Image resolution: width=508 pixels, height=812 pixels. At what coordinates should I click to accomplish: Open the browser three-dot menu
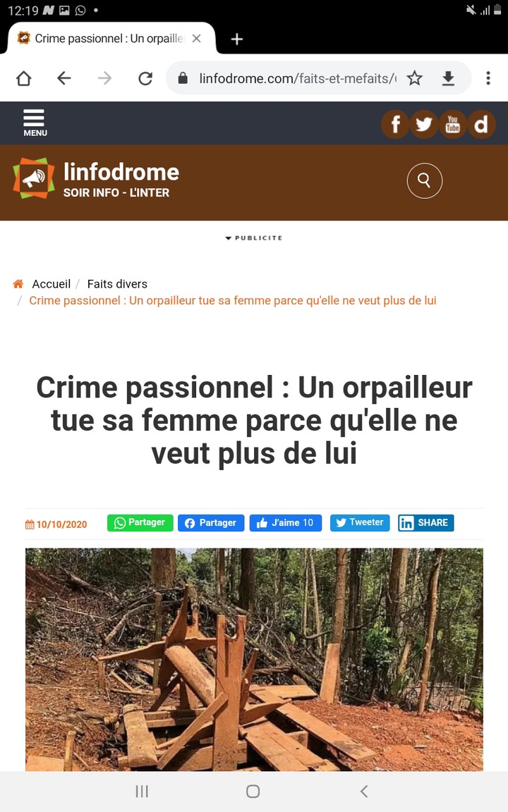(x=488, y=78)
